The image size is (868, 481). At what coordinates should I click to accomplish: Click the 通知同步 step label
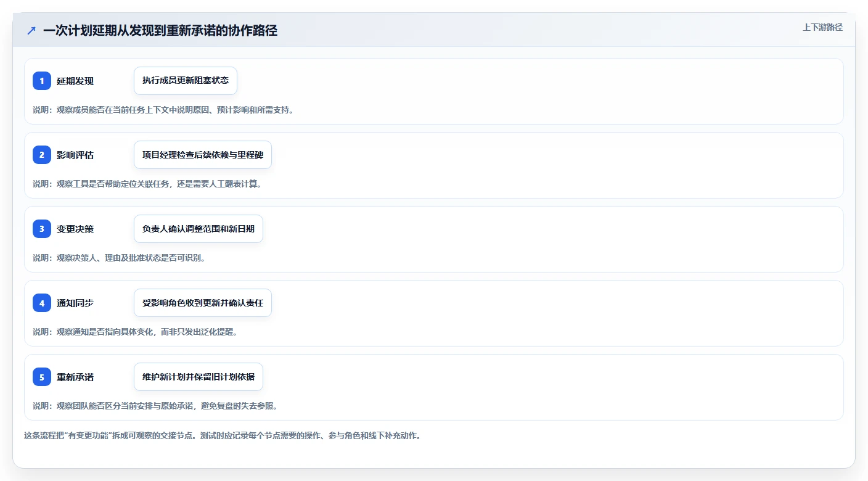[x=75, y=303]
